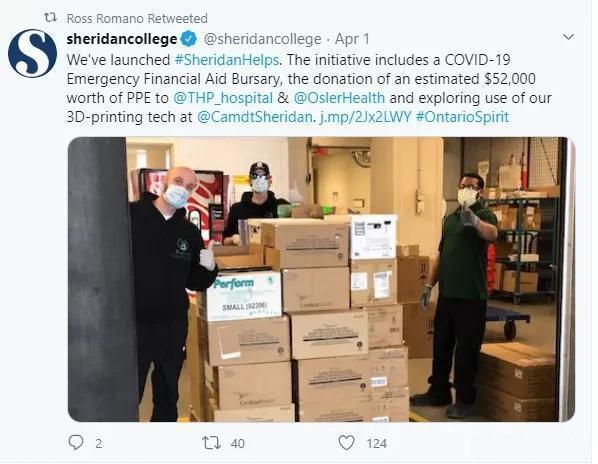The width and height of the screenshot is (598, 464).
Task: Open the #OntarioSpirit hashtag
Action: coord(462,117)
